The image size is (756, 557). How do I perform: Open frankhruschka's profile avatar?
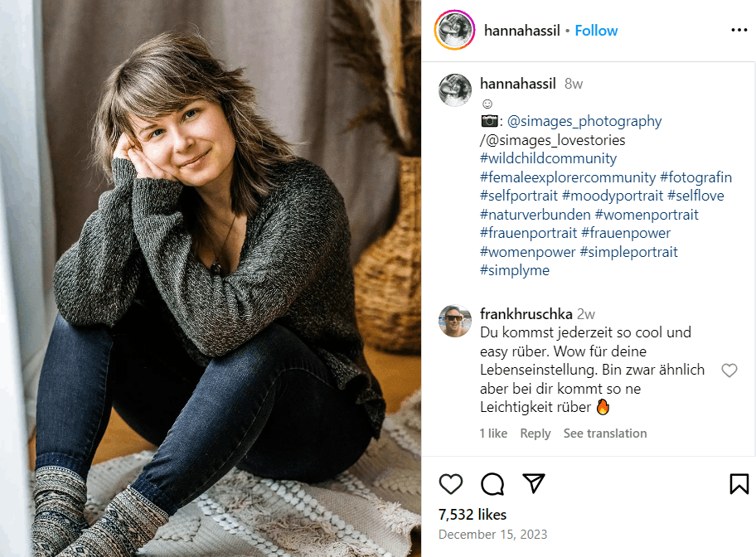pos(455,321)
